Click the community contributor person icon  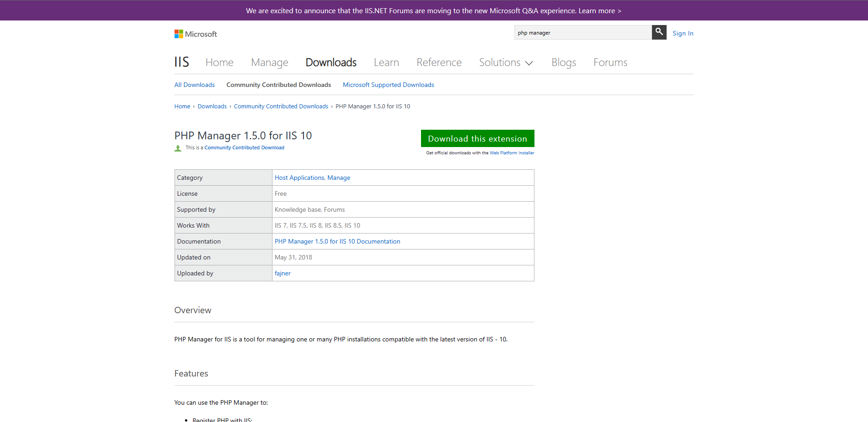(178, 148)
